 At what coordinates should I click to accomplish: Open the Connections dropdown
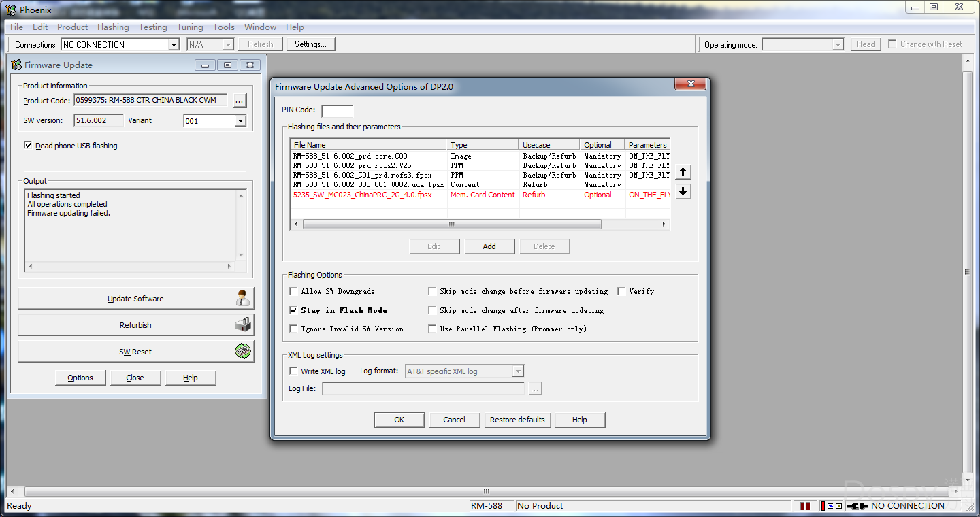174,44
